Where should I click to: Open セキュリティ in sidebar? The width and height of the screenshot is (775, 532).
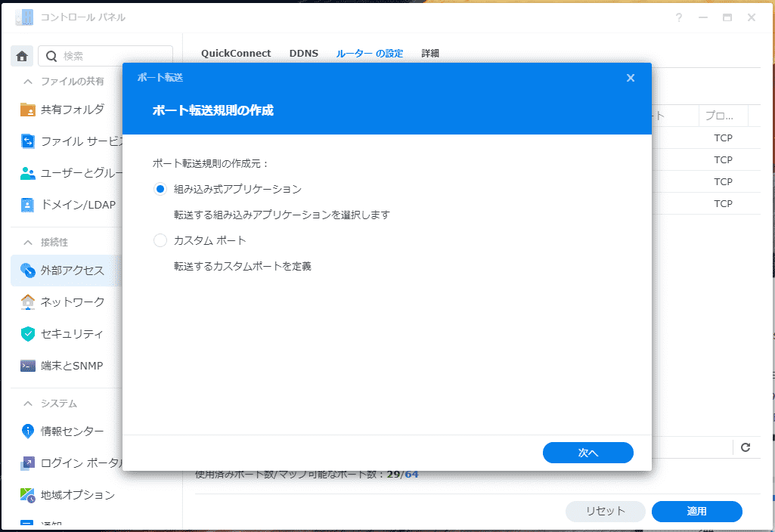pos(72,334)
